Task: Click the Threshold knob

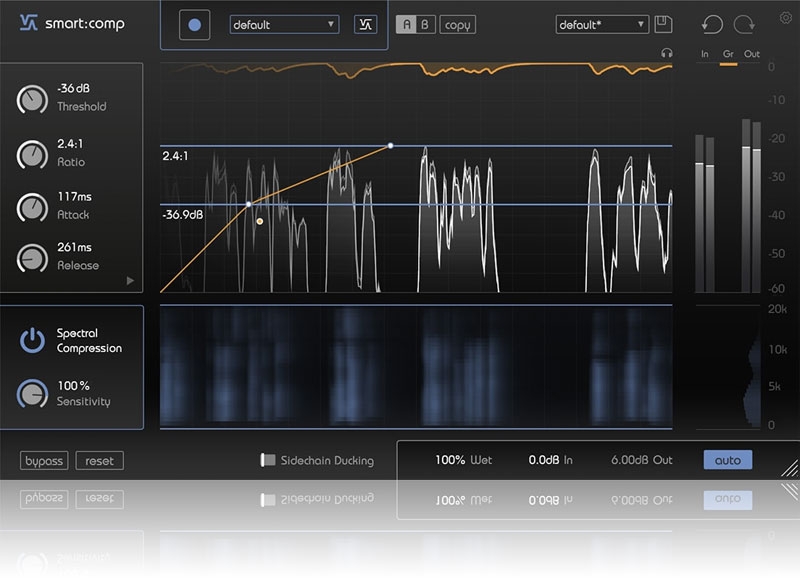Action: click(x=32, y=99)
